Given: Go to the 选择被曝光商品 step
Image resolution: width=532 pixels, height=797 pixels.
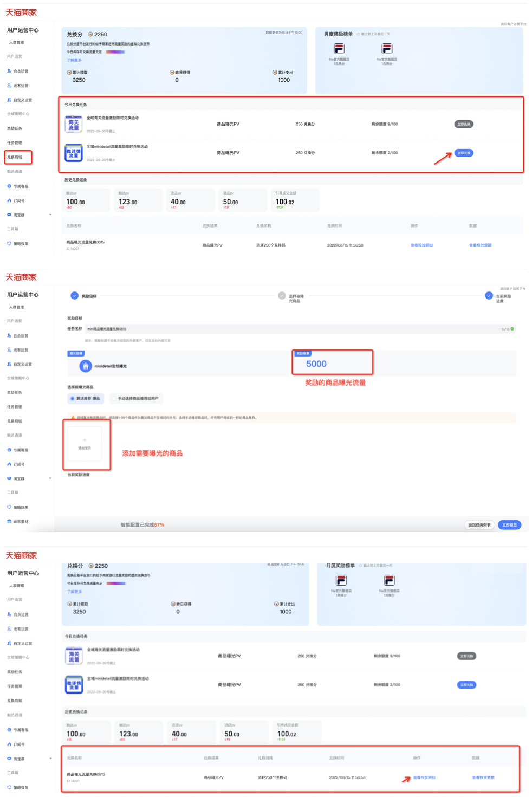Looking at the screenshot, I should [x=282, y=296].
